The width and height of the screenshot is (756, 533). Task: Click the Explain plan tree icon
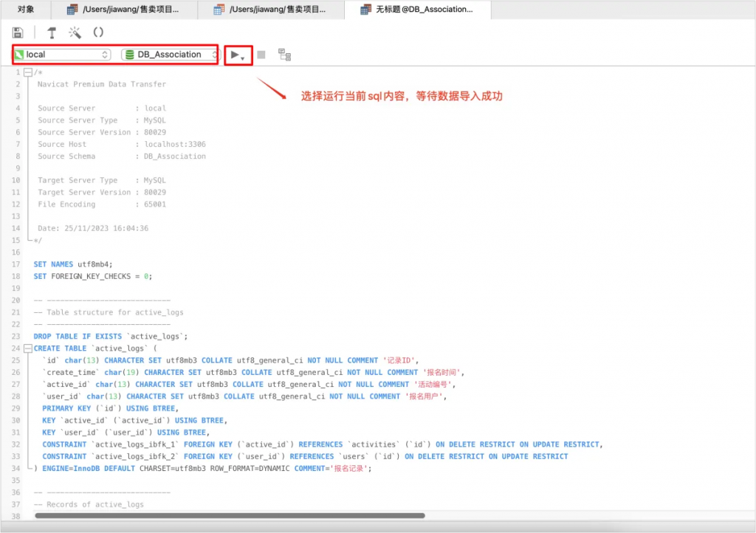284,55
